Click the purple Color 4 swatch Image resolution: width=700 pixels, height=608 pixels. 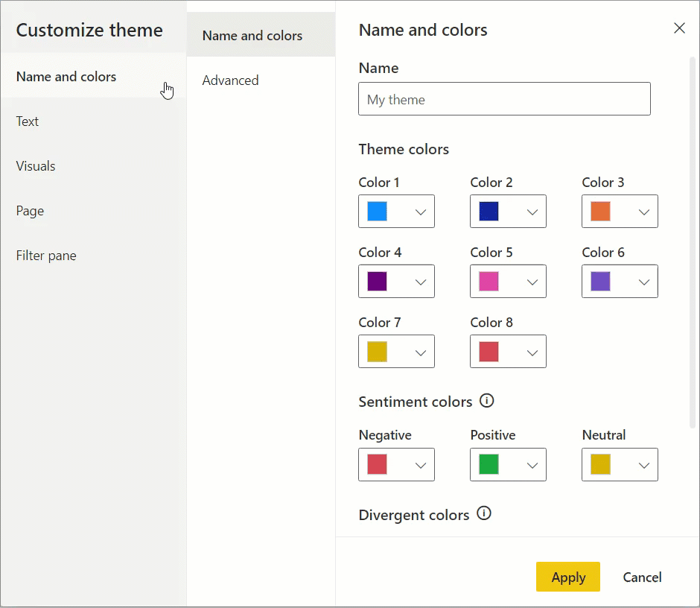[x=378, y=282]
